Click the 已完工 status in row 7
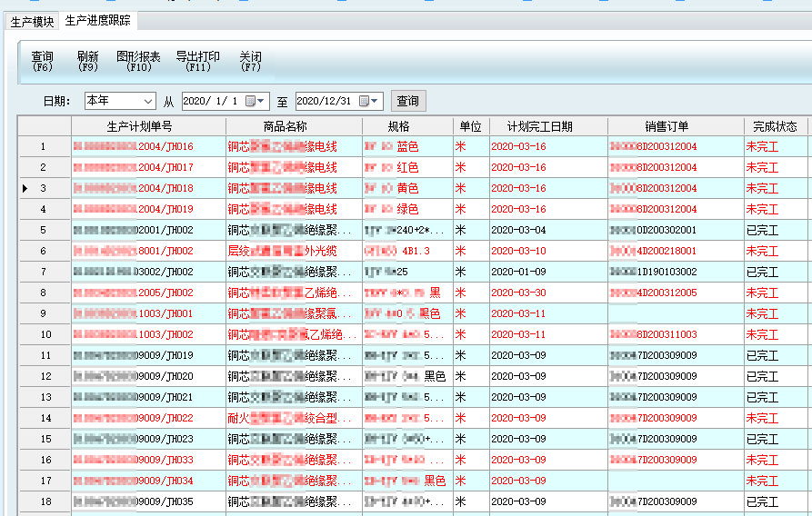 coord(776,272)
